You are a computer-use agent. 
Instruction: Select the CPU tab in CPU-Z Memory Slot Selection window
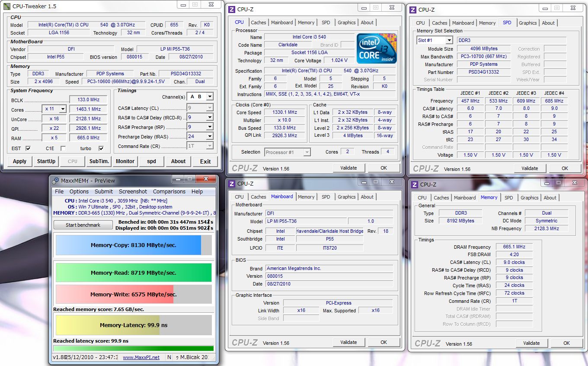pos(420,23)
